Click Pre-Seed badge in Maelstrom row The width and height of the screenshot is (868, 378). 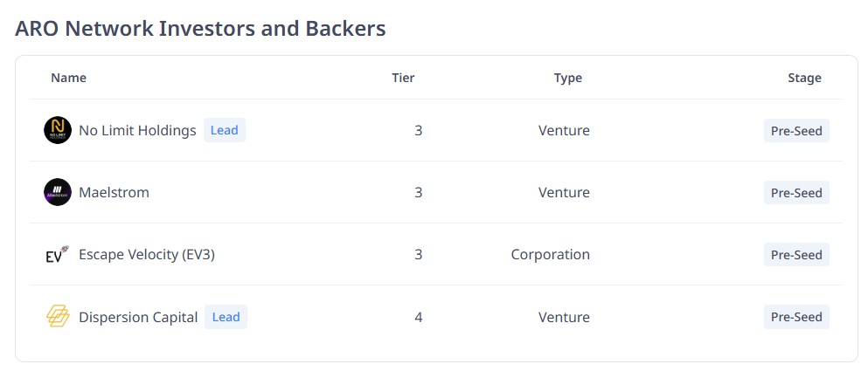click(x=796, y=193)
